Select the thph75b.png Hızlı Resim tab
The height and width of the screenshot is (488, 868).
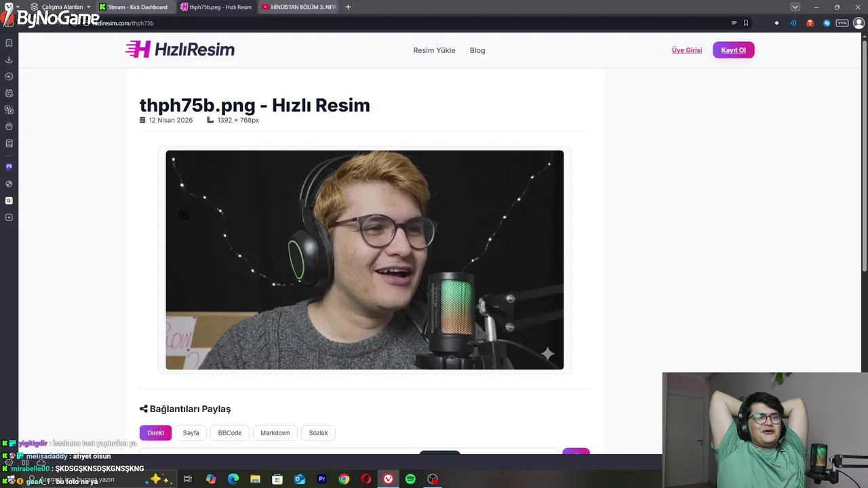click(217, 7)
